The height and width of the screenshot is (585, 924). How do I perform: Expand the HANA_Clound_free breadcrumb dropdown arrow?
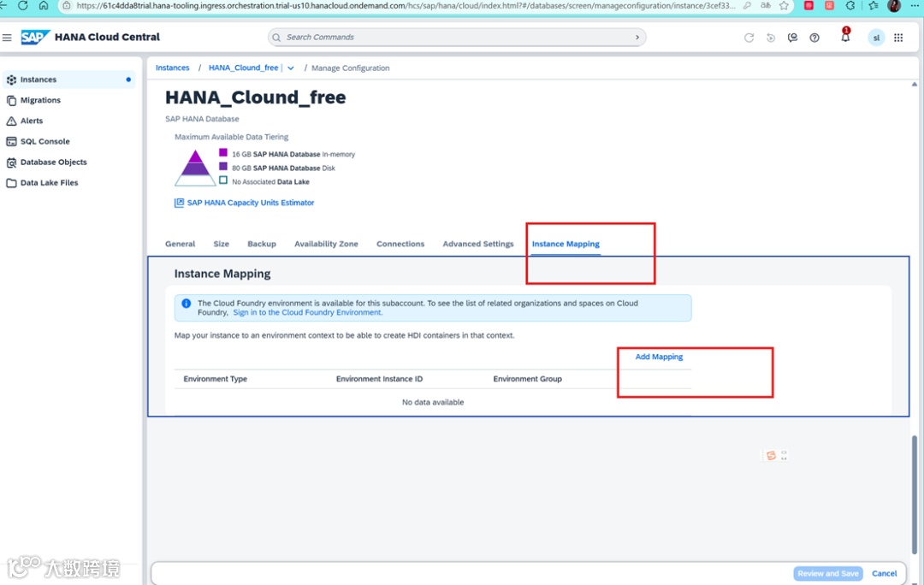tap(291, 68)
